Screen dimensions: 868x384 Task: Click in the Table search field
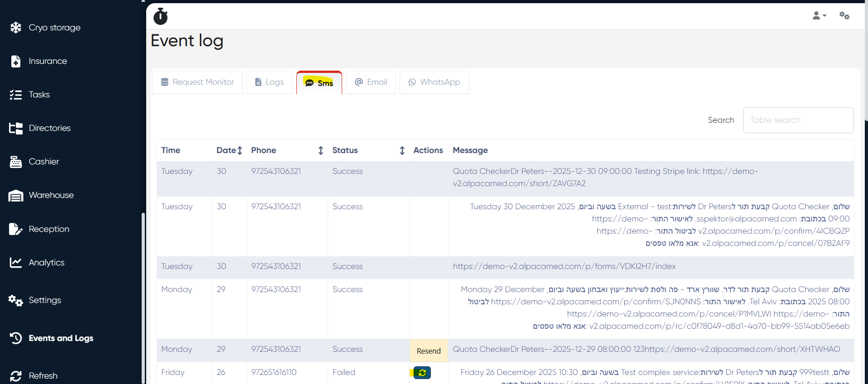tap(798, 120)
